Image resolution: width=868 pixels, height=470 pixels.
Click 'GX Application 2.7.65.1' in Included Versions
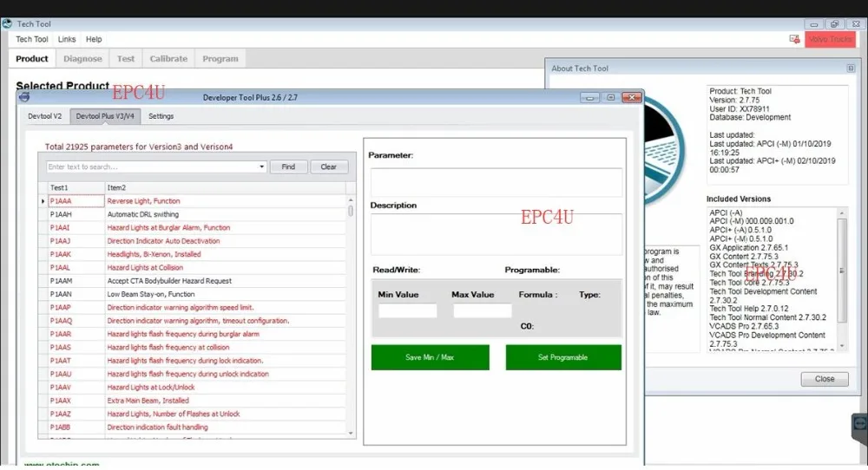coord(749,248)
